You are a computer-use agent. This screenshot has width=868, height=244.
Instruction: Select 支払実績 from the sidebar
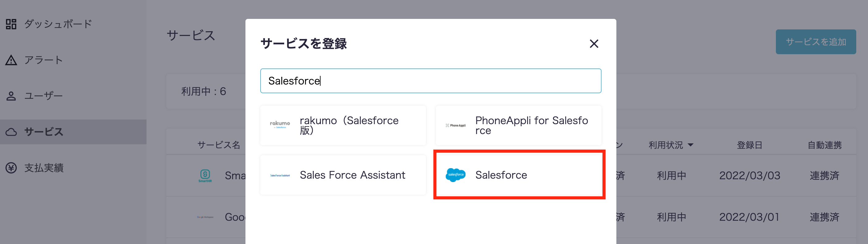coord(44,168)
